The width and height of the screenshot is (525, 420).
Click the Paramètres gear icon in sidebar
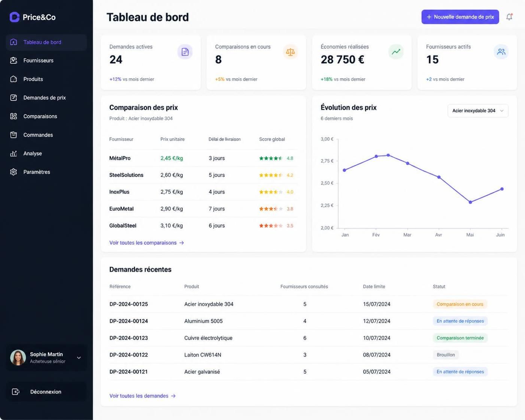pyautogui.click(x=13, y=172)
